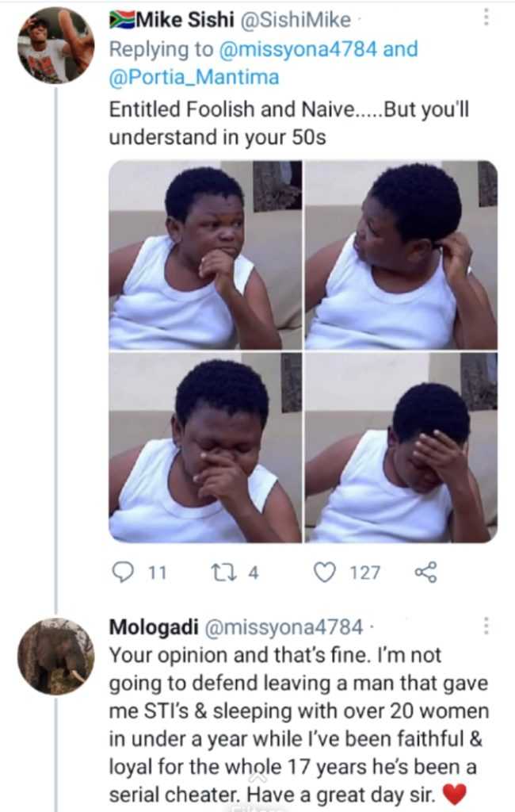Screen dimensions: 515x812
Task: Open Mike Sishi's tweet overflow menu
Action: (486, 17)
